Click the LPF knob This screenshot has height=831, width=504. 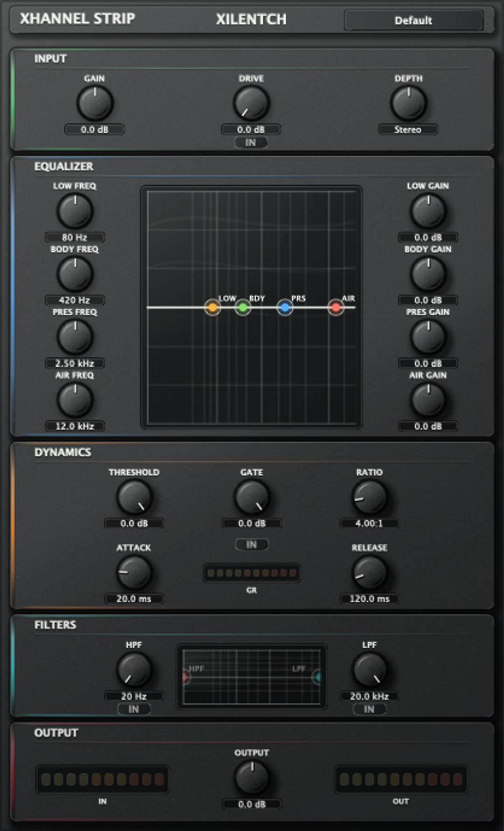click(369, 670)
